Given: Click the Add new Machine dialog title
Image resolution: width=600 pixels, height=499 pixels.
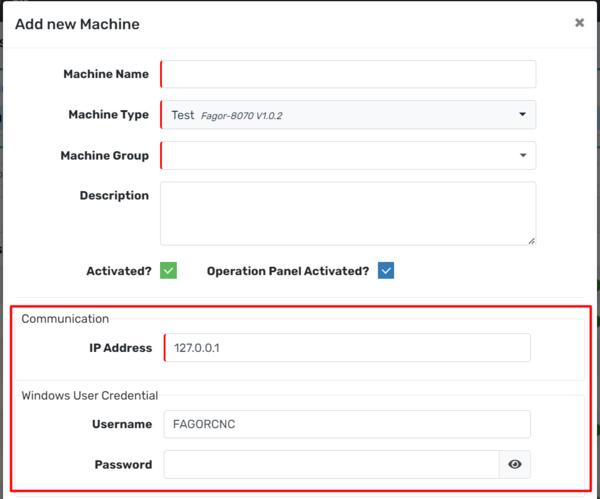Looking at the screenshot, I should 77,24.
